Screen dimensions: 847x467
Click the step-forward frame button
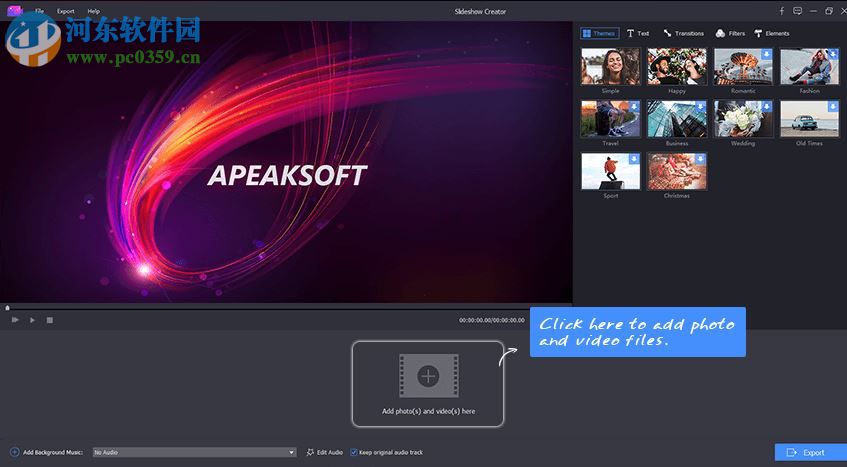15,320
